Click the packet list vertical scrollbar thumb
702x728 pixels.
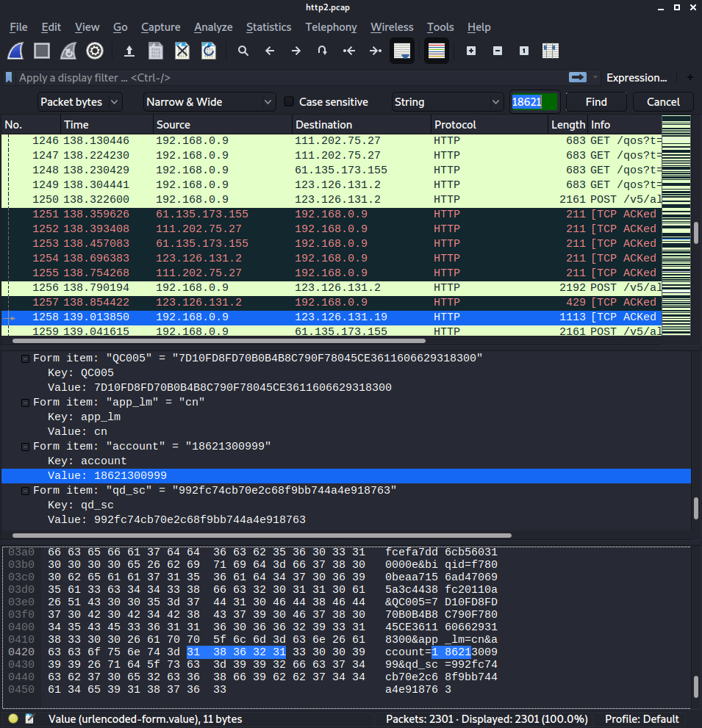pos(696,233)
